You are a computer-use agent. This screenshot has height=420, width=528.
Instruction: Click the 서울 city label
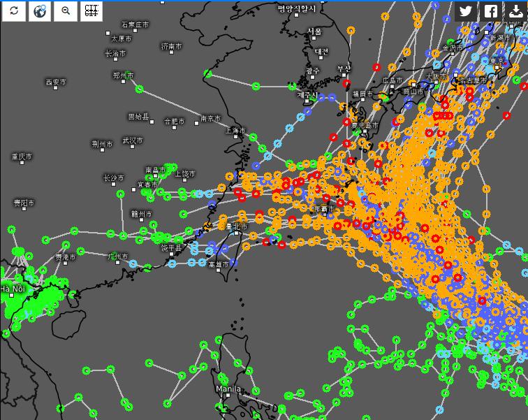click(315, 31)
